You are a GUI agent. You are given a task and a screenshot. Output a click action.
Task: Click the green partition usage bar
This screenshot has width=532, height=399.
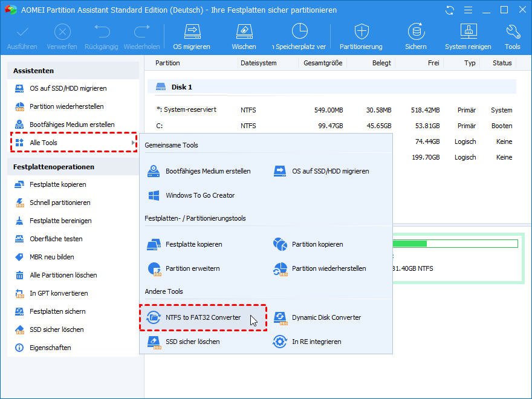point(455,244)
